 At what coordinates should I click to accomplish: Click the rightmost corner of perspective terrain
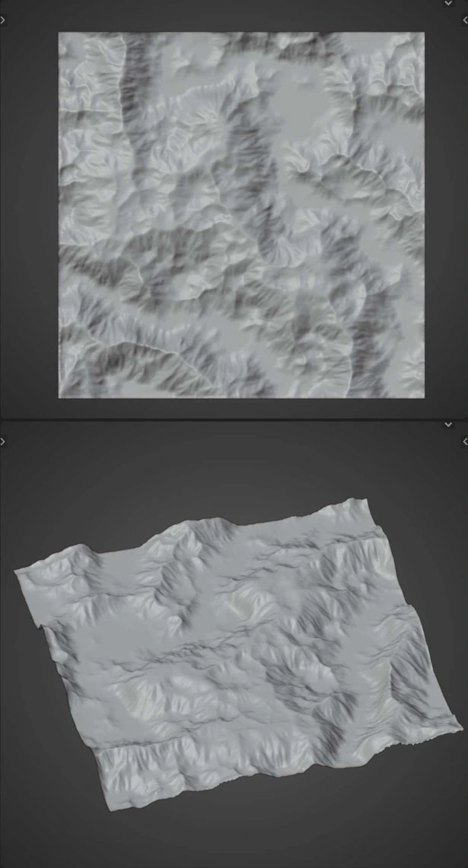(x=460, y=722)
